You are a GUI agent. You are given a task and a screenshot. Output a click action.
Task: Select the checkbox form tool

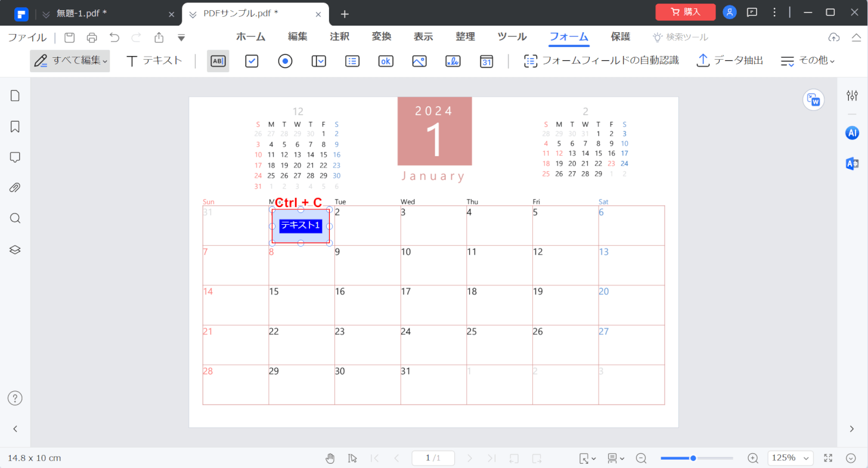tap(252, 61)
